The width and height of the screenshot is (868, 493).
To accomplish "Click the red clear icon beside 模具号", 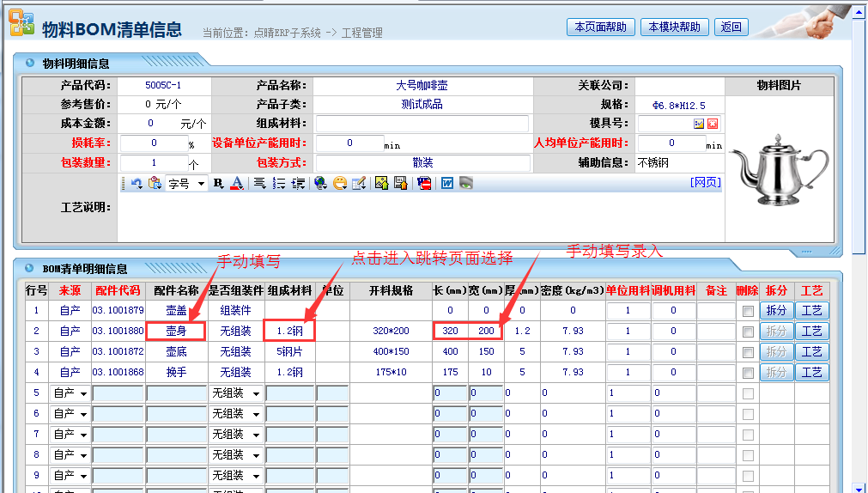I will (x=713, y=124).
